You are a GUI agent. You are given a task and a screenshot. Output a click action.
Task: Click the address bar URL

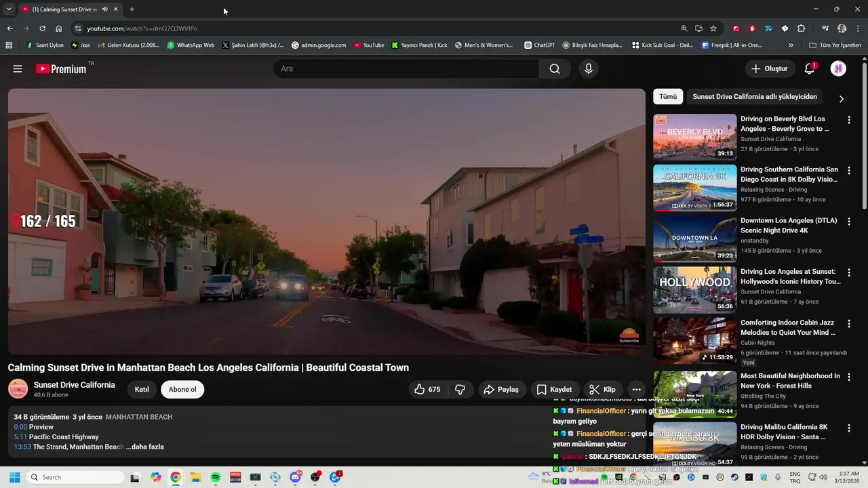click(142, 28)
